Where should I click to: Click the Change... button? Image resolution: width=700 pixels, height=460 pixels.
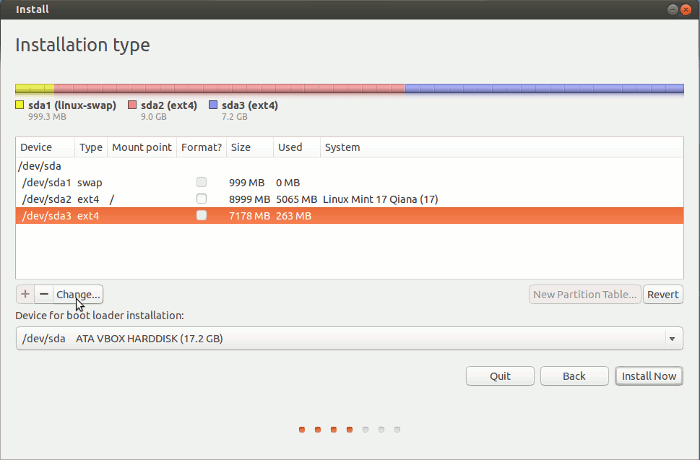click(78, 294)
